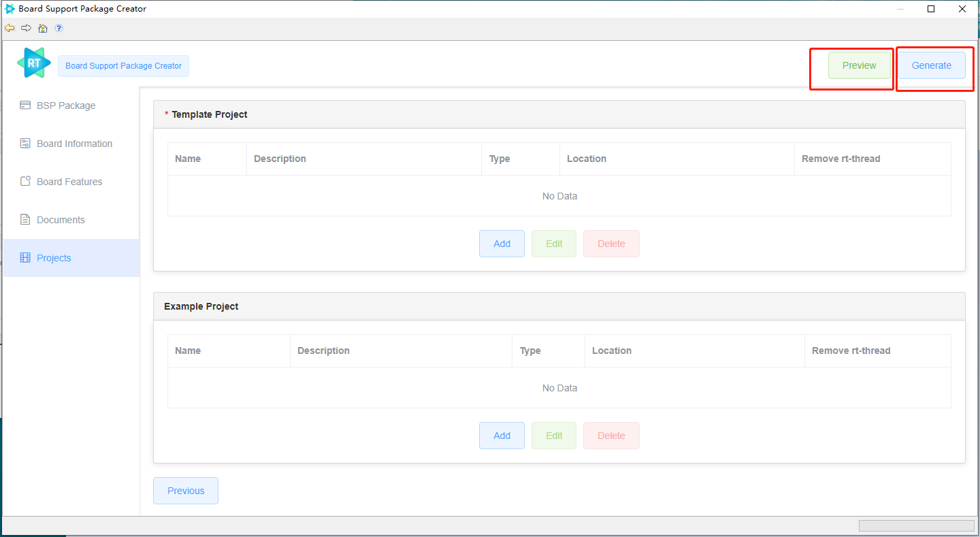Click the Generate button
The image size is (980, 537).
[x=931, y=65]
